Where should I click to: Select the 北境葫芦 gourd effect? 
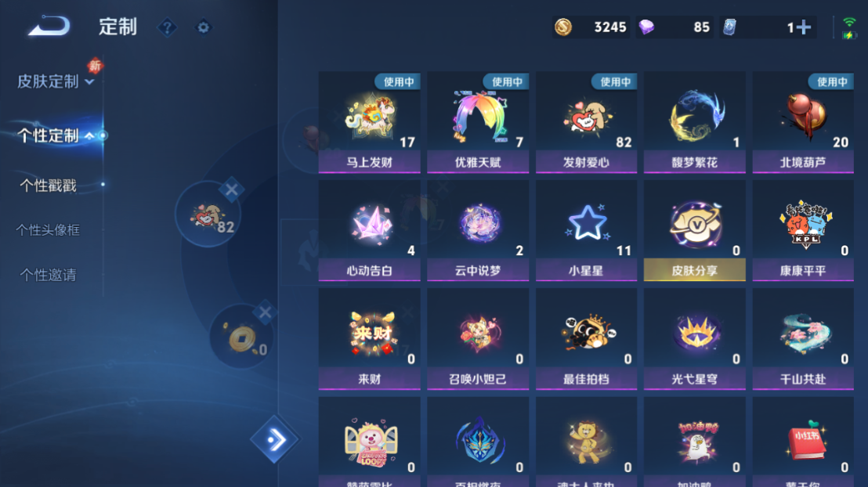(803, 122)
